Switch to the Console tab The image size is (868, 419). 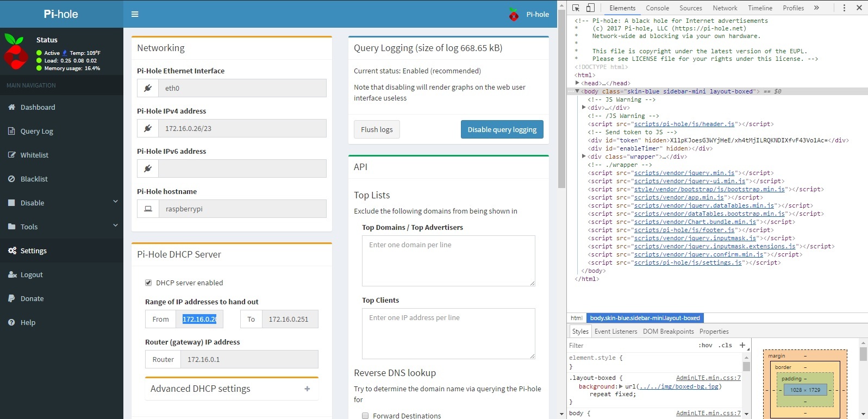click(x=657, y=8)
